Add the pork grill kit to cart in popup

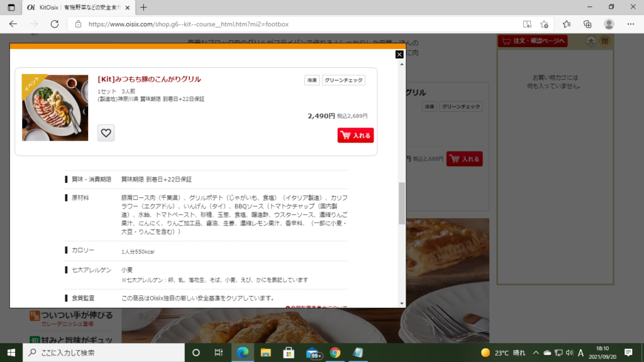(356, 136)
